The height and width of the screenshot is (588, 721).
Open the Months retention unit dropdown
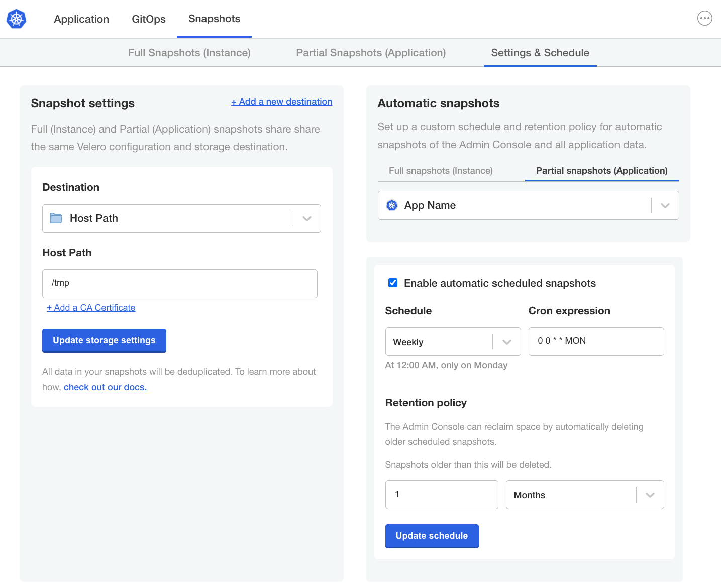coord(650,495)
